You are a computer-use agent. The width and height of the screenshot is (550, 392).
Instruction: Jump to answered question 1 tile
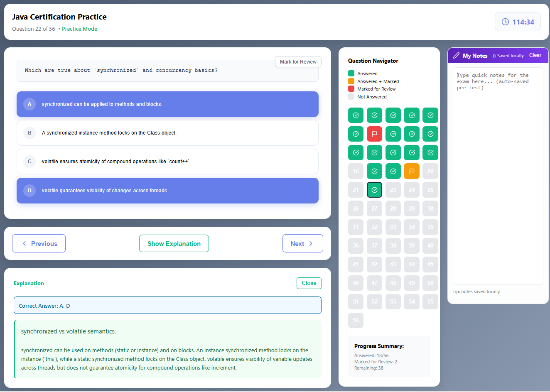[x=356, y=115]
